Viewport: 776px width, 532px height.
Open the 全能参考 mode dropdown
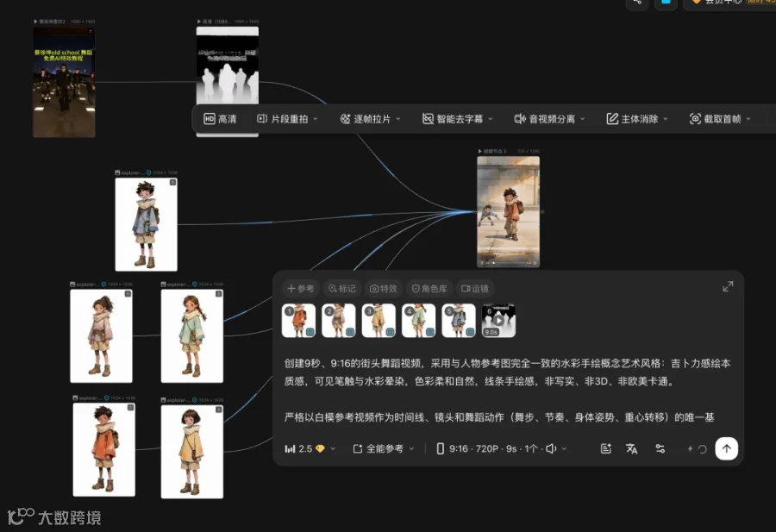(x=384, y=449)
